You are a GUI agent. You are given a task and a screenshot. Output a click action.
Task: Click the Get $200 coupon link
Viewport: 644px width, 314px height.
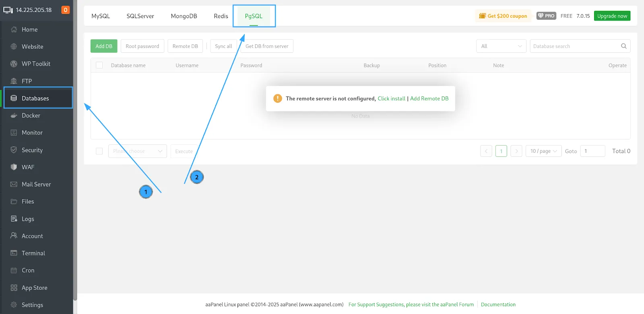tap(507, 16)
